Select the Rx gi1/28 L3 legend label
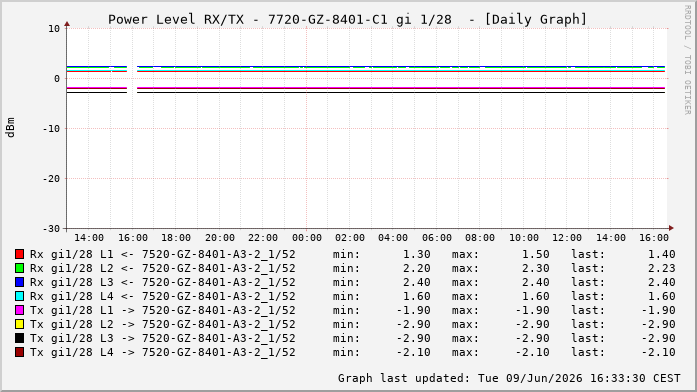This screenshot has width=697, height=392. [x=163, y=283]
